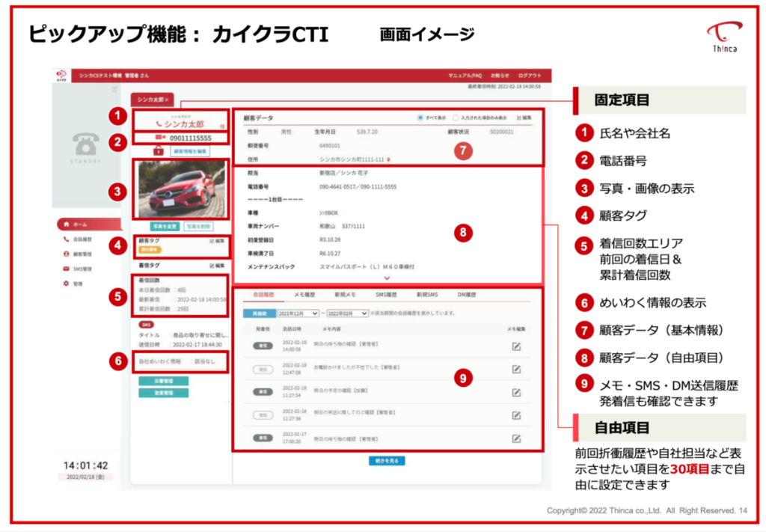Select the 入力された項目のみ表示 radio button
766x532 pixels.
click(x=456, y=117)
